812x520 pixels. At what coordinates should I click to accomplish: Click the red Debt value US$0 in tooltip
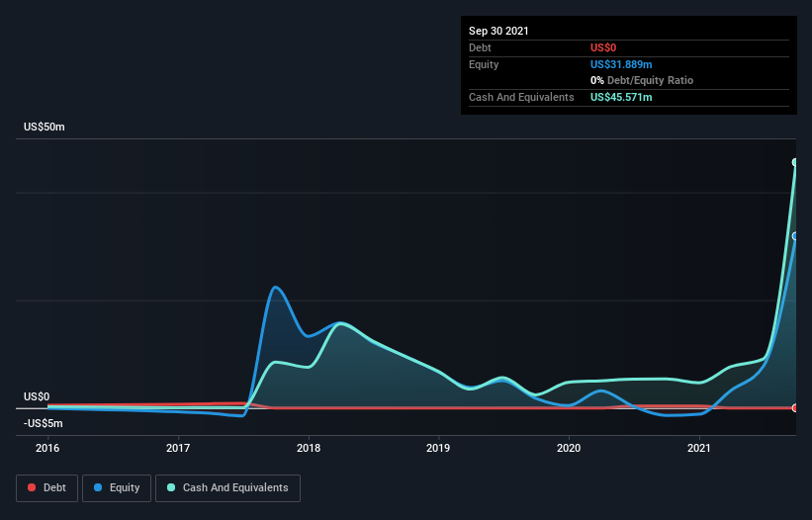click(x=603, y=47)
